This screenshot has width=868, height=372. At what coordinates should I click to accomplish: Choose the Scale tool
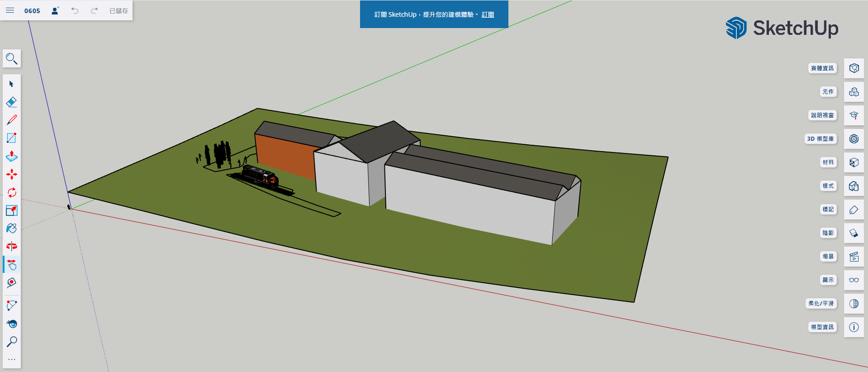[x=12, y=210]
